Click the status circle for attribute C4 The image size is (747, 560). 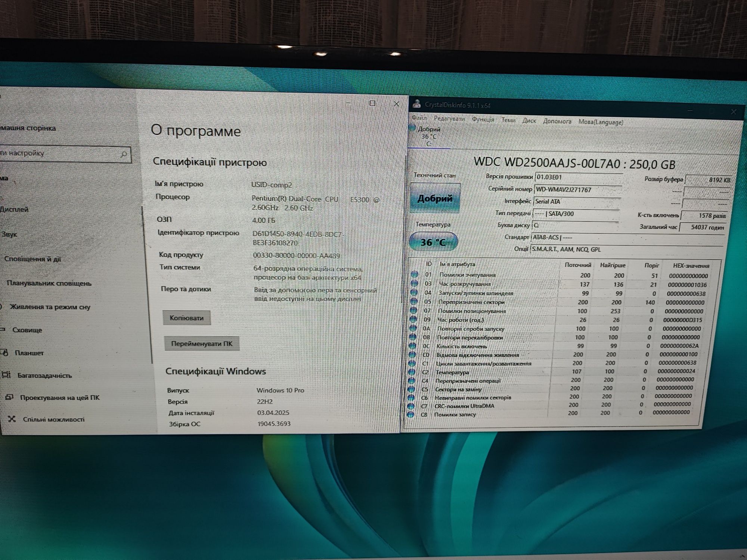(x=412, y=380)
